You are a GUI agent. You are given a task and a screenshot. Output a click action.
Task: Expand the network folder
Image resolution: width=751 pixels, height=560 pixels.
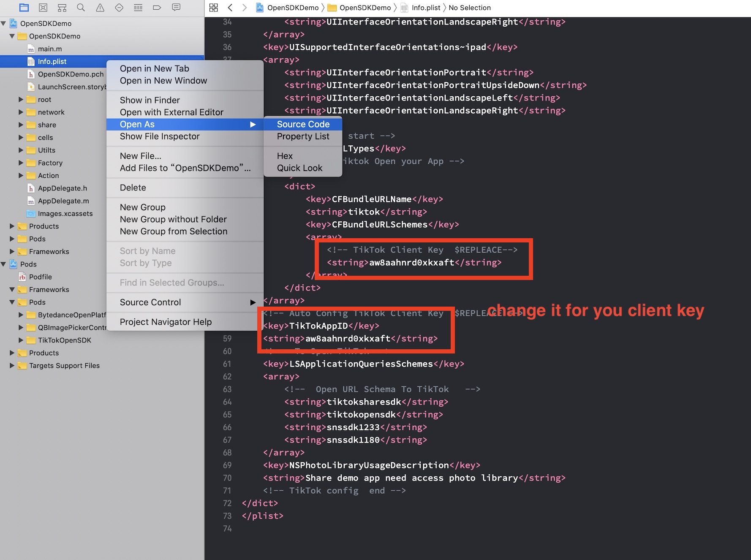21,112
